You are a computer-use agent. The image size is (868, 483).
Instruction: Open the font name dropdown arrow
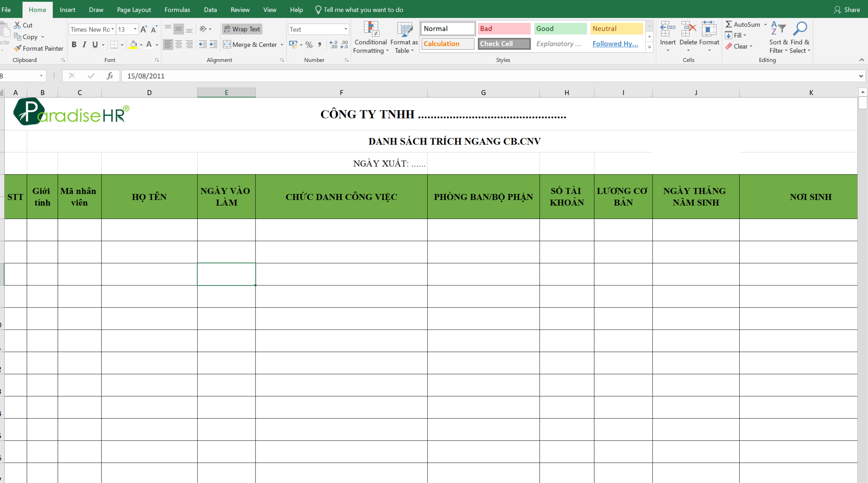[113, 29]
